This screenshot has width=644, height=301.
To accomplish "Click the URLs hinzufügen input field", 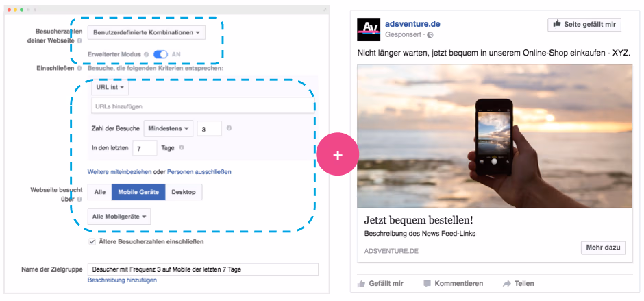I will pyautogui.click(x=203, y=106).
